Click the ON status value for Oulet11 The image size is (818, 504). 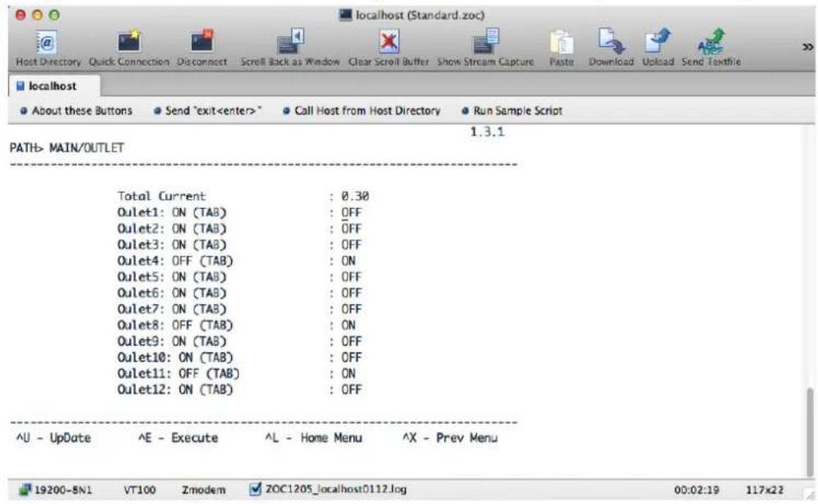(x=348, y=374)
